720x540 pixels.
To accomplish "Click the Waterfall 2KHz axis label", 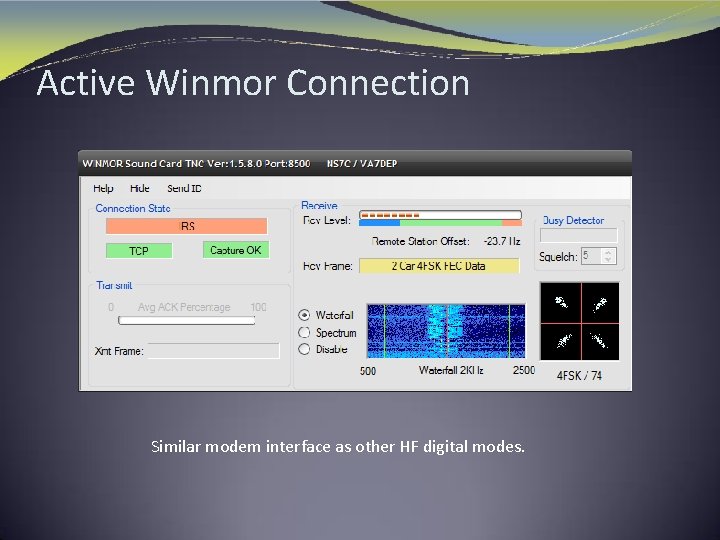I will pos(450,370).
